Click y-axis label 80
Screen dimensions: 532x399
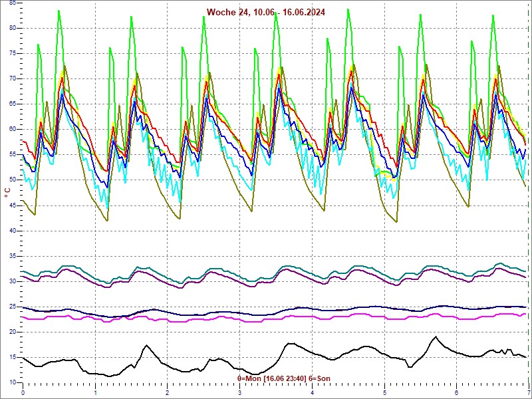(13, 28)
